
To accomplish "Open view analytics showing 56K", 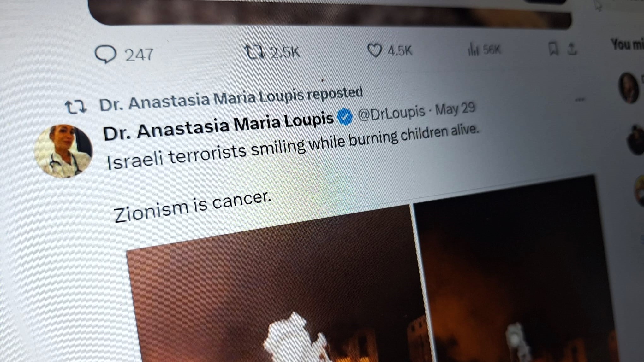I will 473,50.
